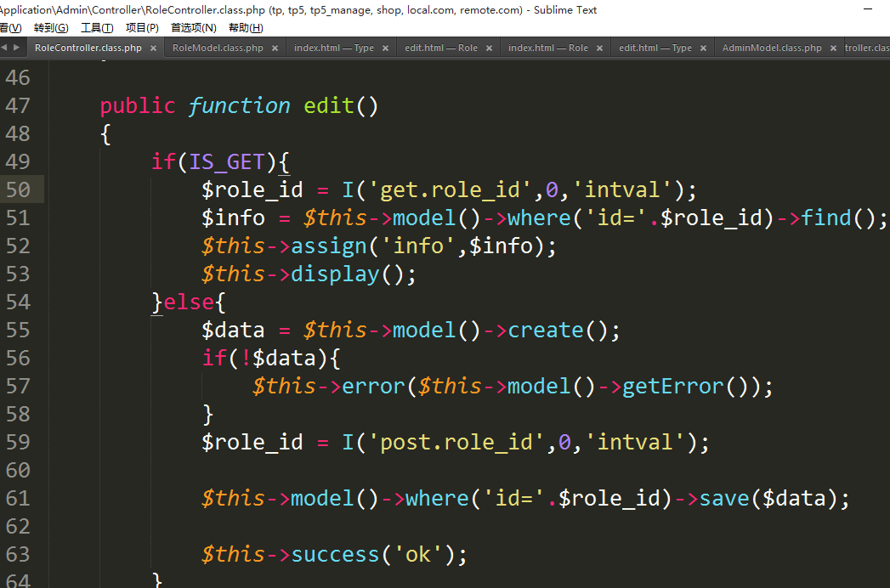
Task: Click the right tab-scroll arrow
Action: (17, 48)
